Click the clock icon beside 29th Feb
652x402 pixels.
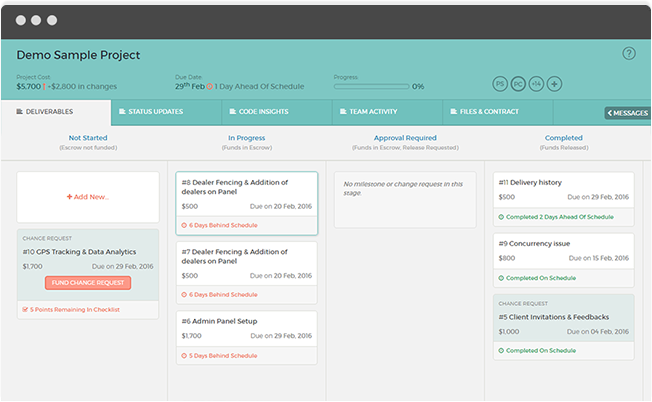(210, 86)
